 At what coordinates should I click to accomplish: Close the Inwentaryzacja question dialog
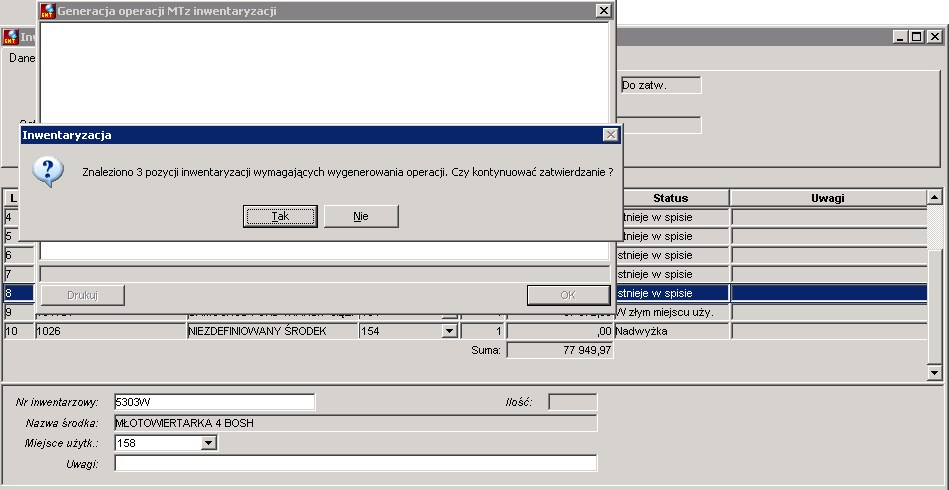(x=611, y=135)
